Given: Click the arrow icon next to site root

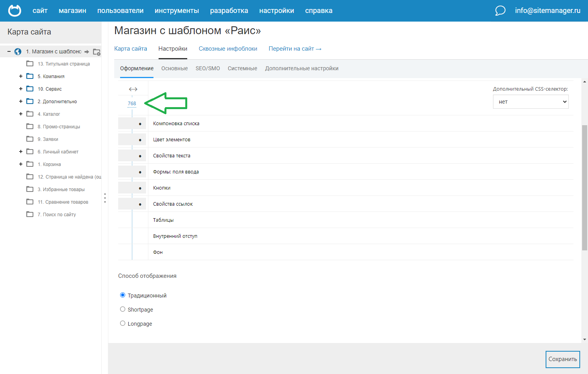Looking at the screenshot, I should click(x=87, y=52).
